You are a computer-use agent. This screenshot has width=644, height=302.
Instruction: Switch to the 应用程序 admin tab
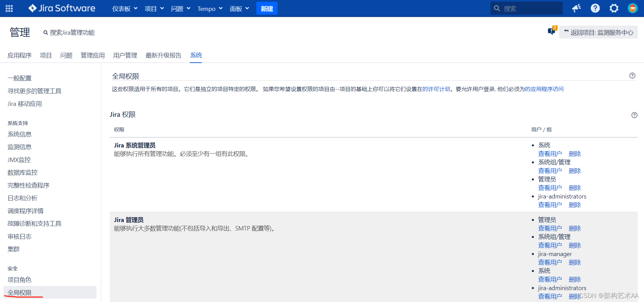pos(19,55)
